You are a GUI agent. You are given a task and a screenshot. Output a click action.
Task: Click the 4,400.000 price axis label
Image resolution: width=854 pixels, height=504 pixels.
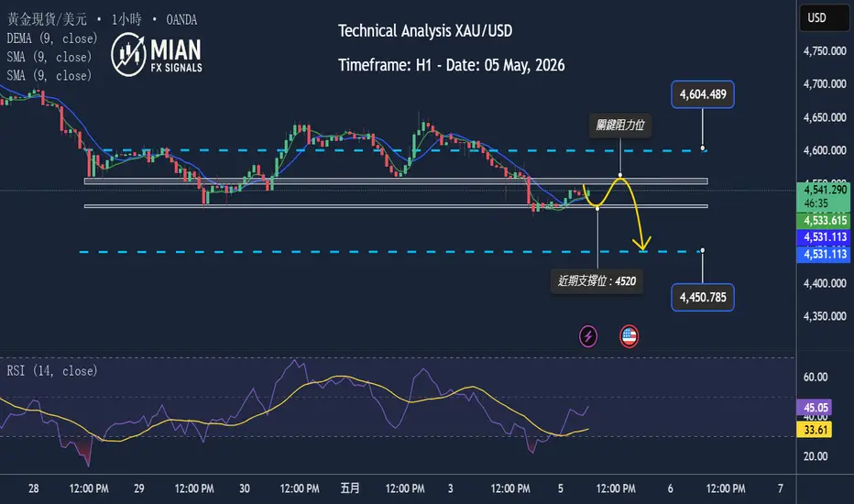825,283
